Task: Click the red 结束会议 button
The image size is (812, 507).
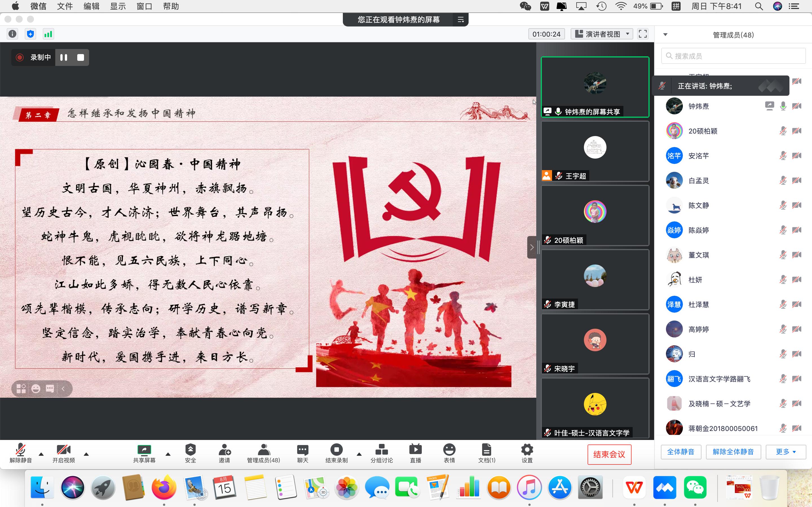Action: 609,454
